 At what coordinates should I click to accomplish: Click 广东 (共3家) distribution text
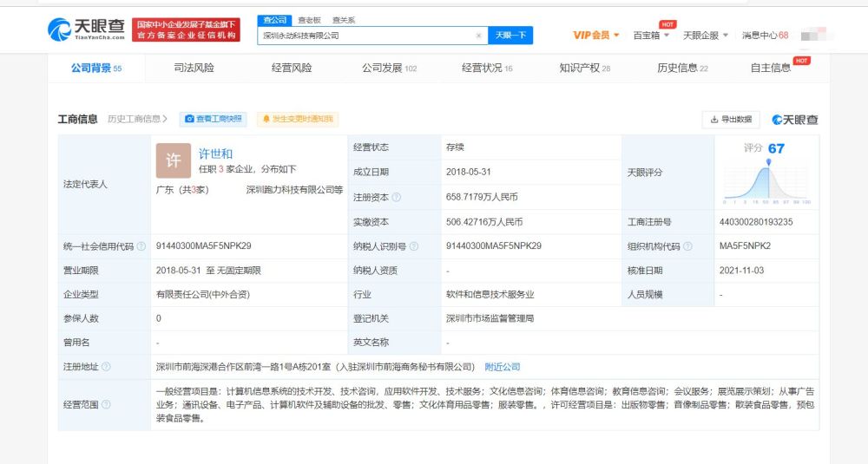[x=182, y=190]
